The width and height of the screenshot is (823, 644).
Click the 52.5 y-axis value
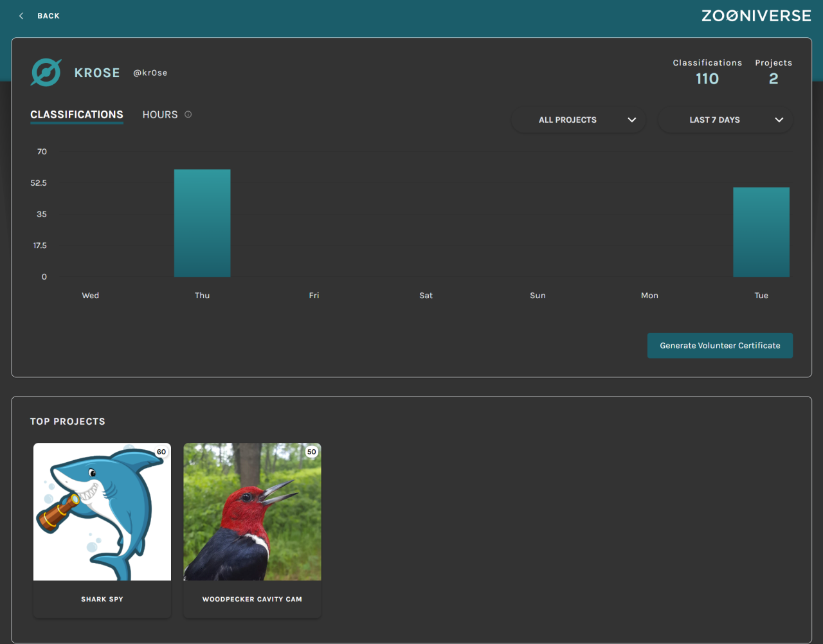pyautogui.click(x=39, y=183)
